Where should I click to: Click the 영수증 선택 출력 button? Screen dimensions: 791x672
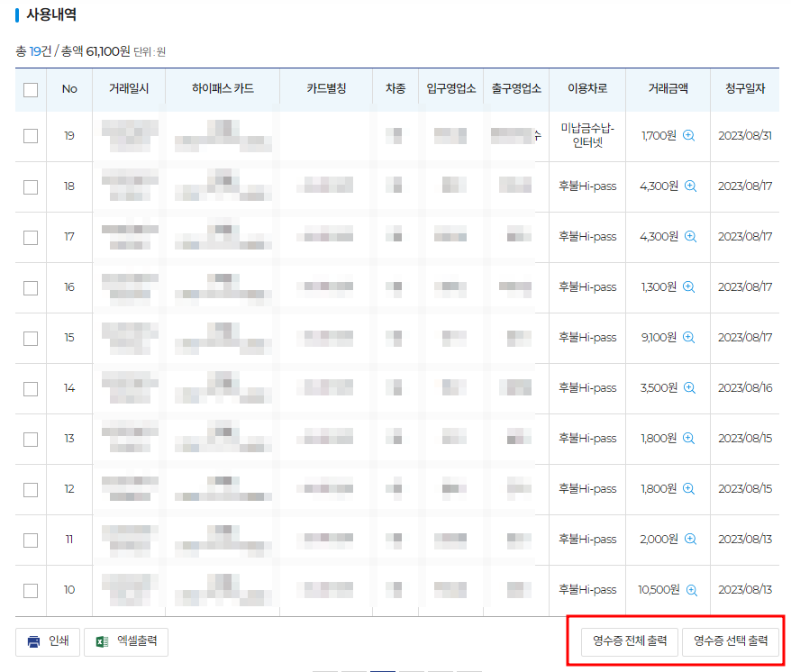click(732, 642)
